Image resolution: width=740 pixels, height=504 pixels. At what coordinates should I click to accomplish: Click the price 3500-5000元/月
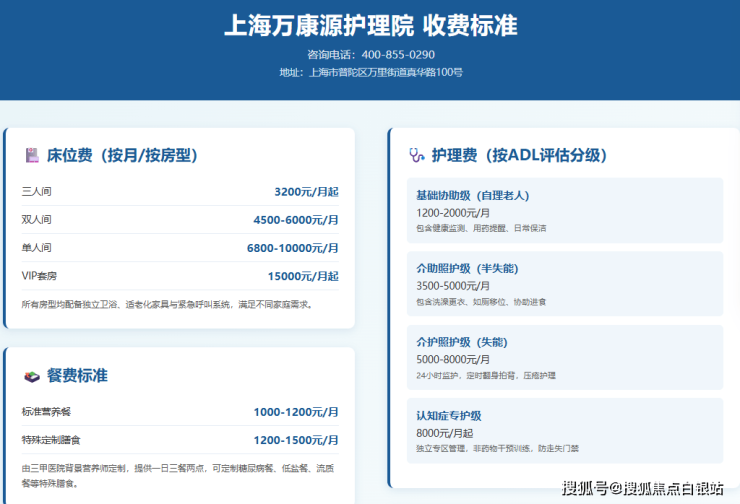tap(453, 286)
